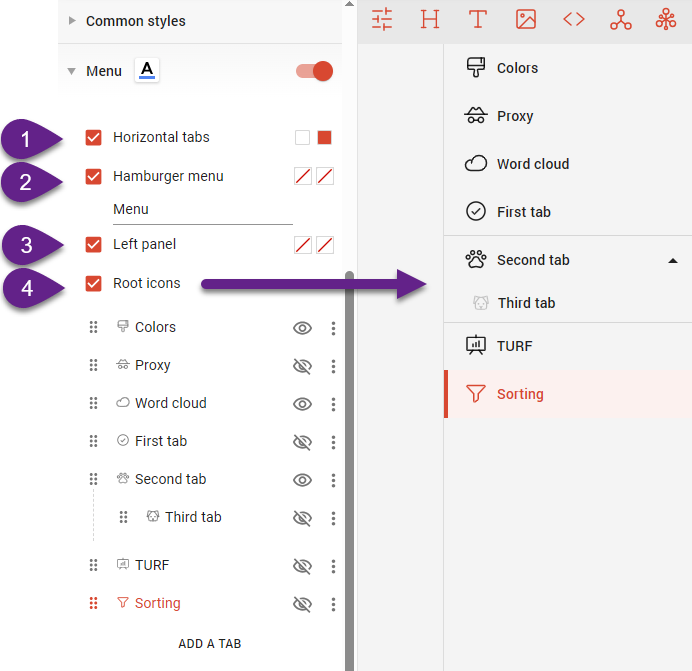This screenshot has height=671, width=692.
Task: Collapse the Menu section arrow
Action: pos(72,71)
